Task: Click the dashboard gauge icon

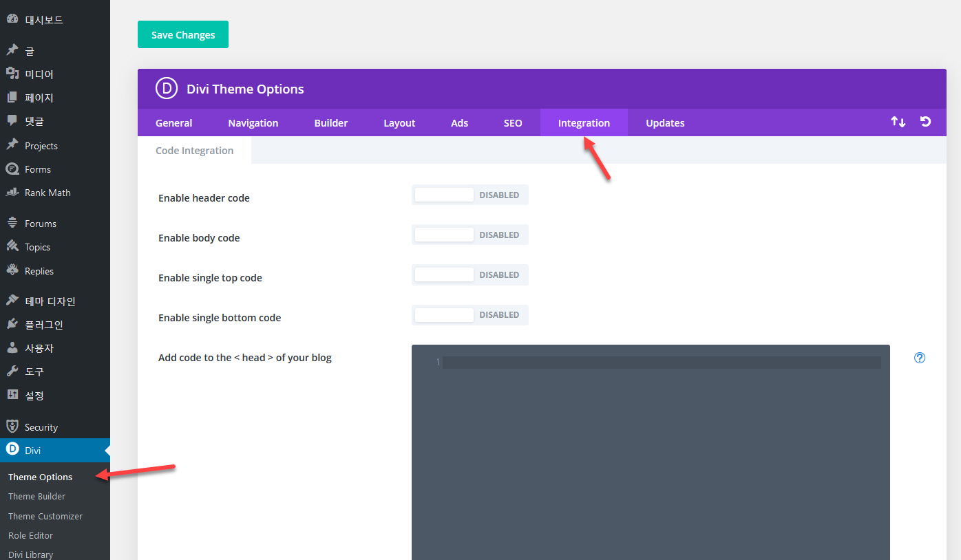Action: point(12,19)
